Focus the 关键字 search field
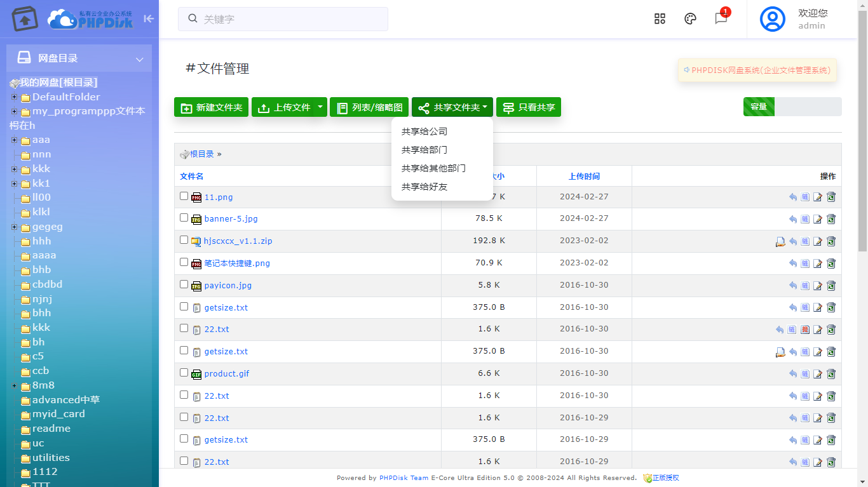This screenshot has width=868, height=487. click(x=283, y=19)
